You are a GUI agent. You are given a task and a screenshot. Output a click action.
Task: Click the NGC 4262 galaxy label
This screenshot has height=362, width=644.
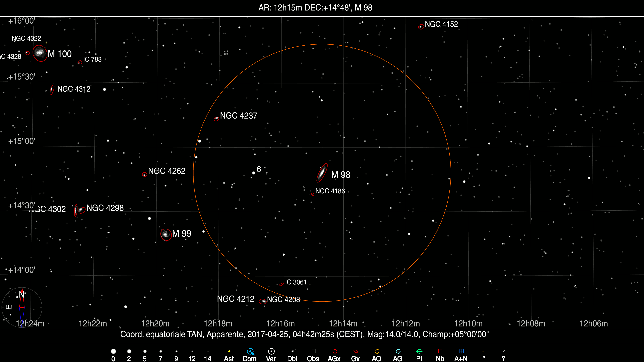pyautogui.click(x=167, y=171)
